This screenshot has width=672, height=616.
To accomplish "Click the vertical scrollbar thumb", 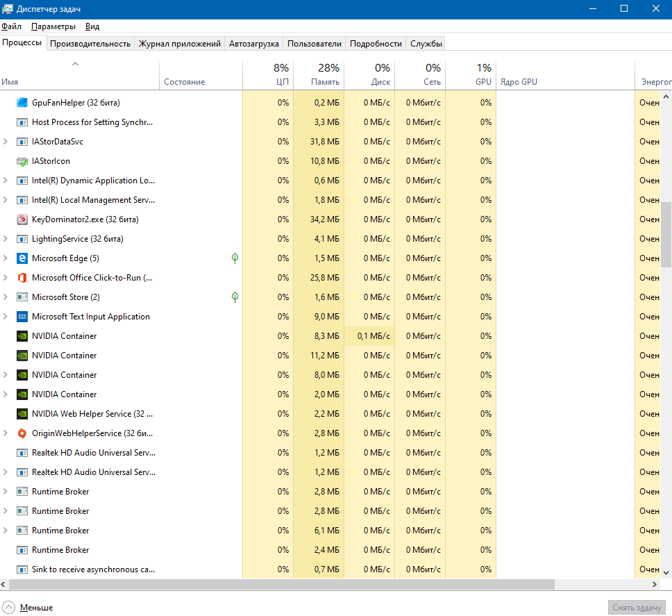I will 666,235.
